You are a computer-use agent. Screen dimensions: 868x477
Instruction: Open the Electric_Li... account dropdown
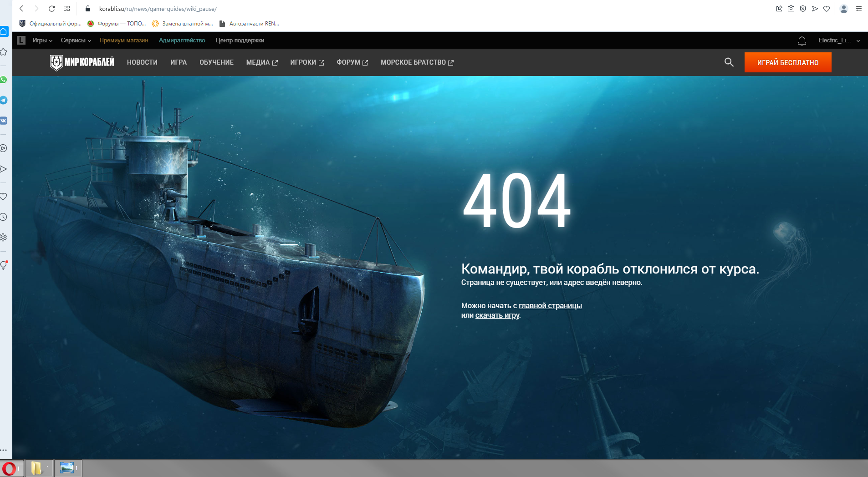pyautogui.click(x=839, y=41)
